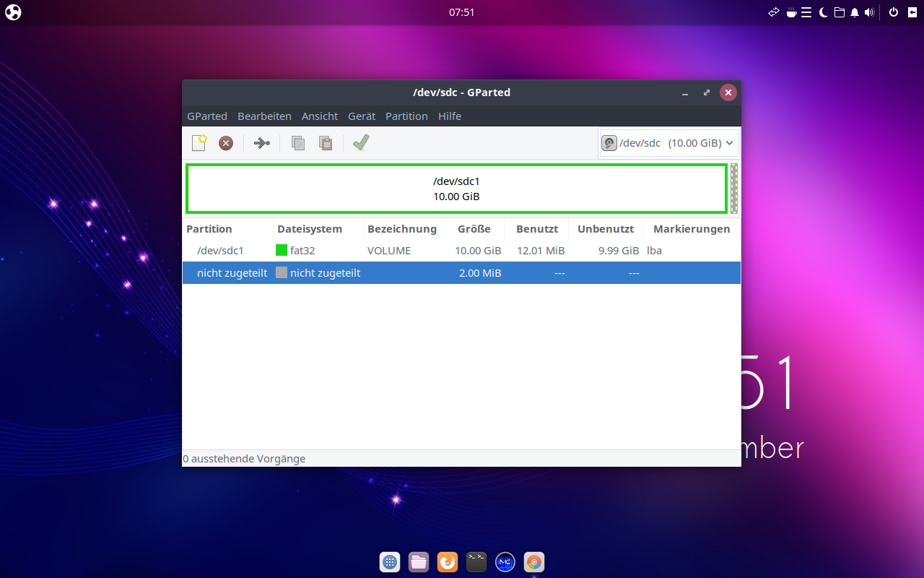The width and height of the screenshot is (924, 578).
Task: Click the three-lines panel icon
Action: click(806, 12)
